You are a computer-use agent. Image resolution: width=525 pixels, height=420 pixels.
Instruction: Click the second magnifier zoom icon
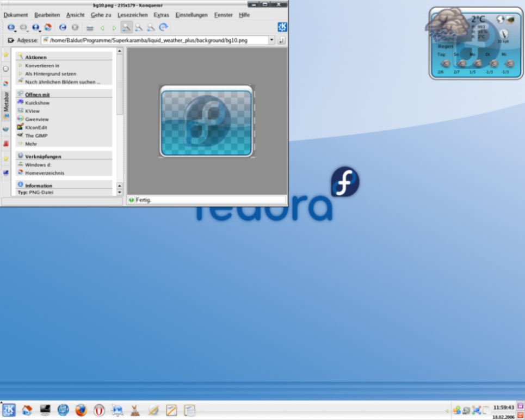tap(139, 27)
